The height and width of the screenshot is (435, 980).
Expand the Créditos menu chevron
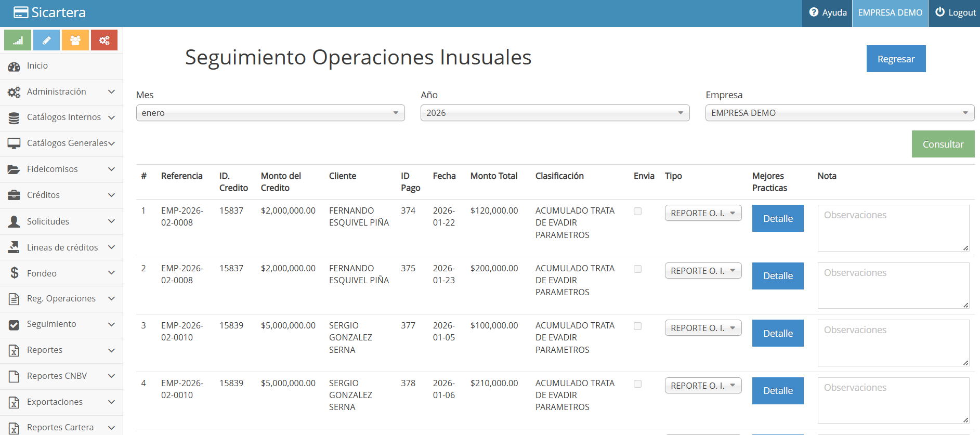111,195
